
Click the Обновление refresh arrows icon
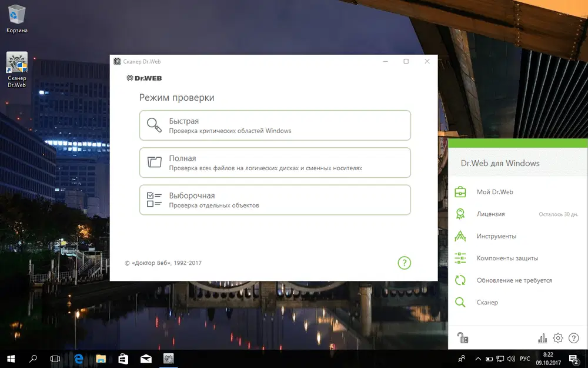pos(462,280)
